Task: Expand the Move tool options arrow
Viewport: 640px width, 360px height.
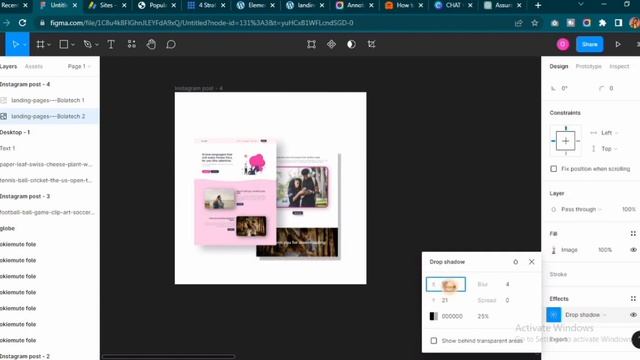Action: click(x=24, y=44)
